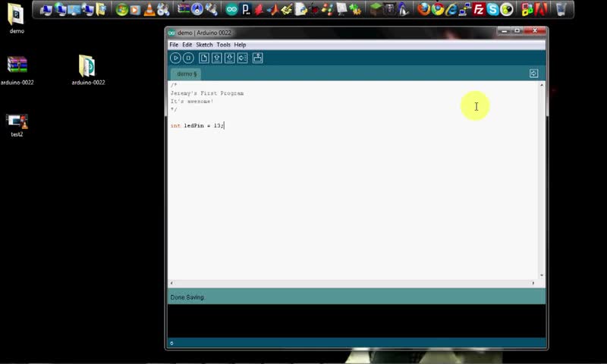Viewport: 607px width, 364px height.
Task: Open the red Adobe icon in the dock
Action: (x=541, y=9)
